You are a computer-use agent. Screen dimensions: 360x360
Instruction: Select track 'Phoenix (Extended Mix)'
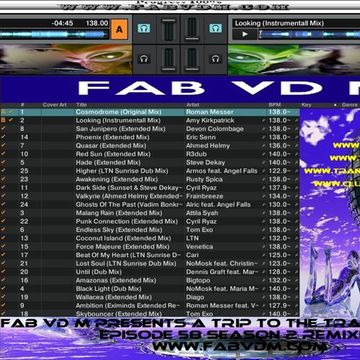(x=112, y=137)
